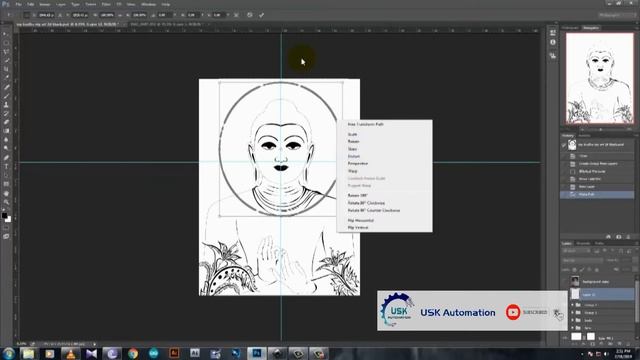Open Google Chrome from the taskbar
This screenshot has width=640, height=360.
[133, 353]
